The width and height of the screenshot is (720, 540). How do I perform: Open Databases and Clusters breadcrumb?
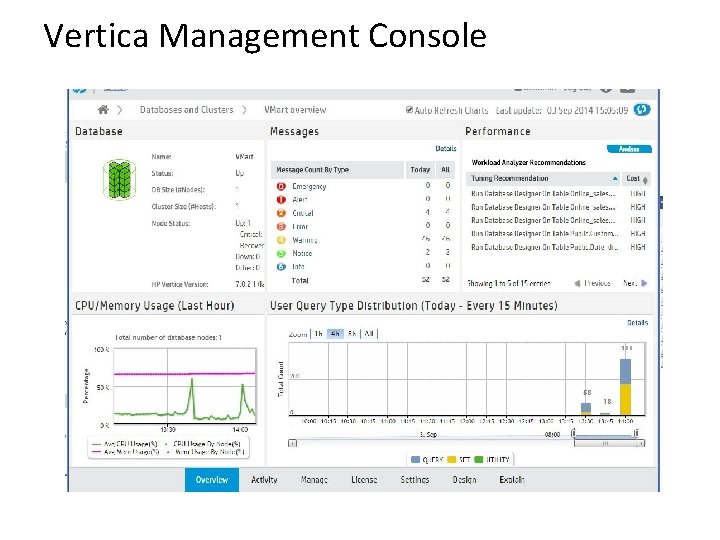pos(186,110)
